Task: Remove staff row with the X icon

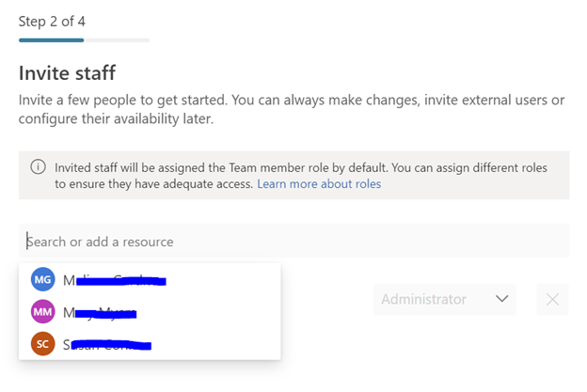Action: [552, 299]
